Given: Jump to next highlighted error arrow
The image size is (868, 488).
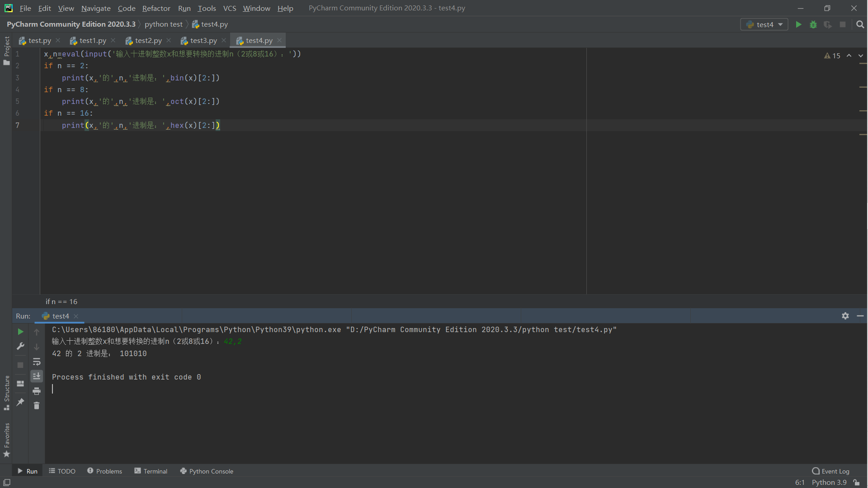Looking at the screenshot, I should point(860,56).
